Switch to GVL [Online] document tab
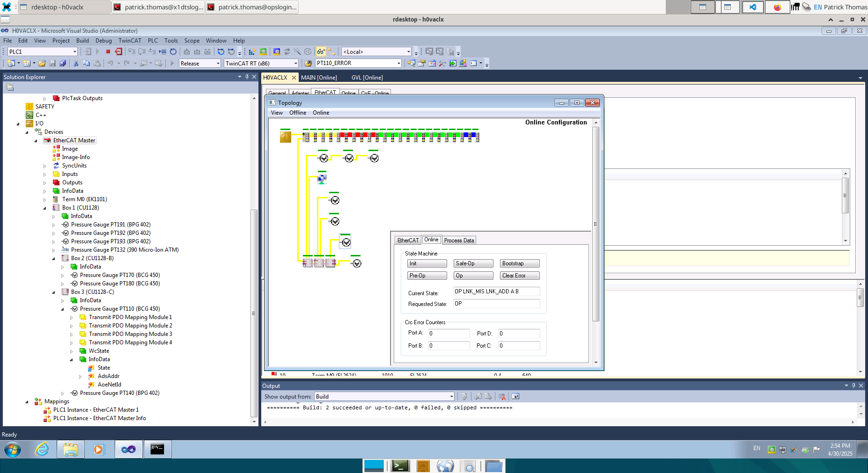The width and height of the screenshot is (868, 473). pos(367,78)
